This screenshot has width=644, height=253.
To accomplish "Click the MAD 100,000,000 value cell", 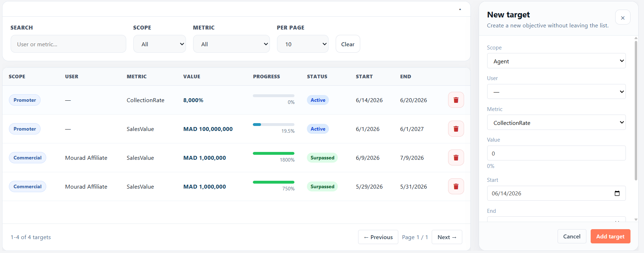I will [208, 129].
